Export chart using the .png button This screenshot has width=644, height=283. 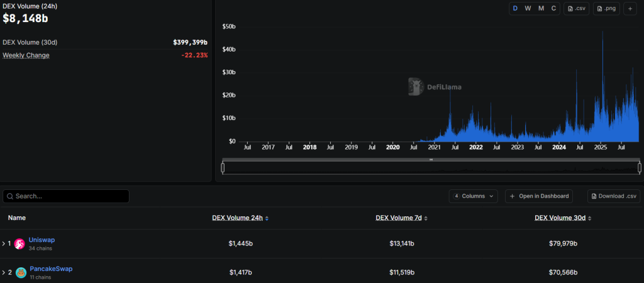[x=606, y=9]
